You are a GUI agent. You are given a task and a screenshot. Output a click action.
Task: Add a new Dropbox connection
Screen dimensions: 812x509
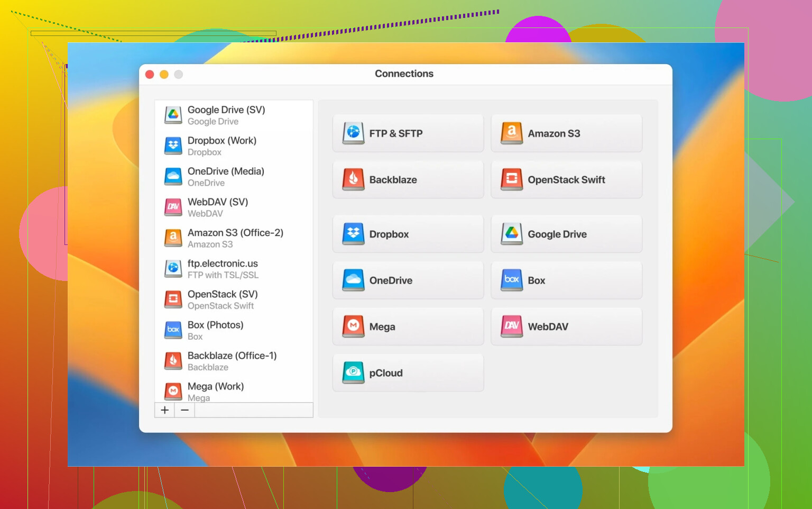click(408, 234)
